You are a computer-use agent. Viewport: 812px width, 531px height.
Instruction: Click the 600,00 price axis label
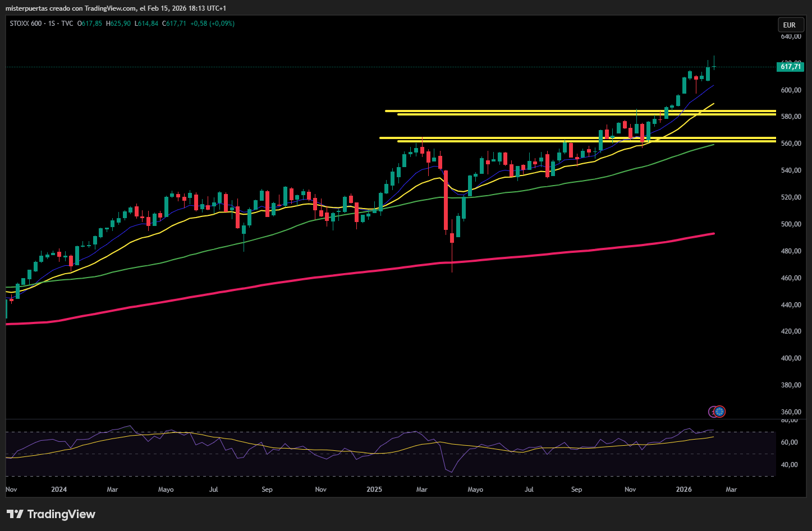[791, 90]
